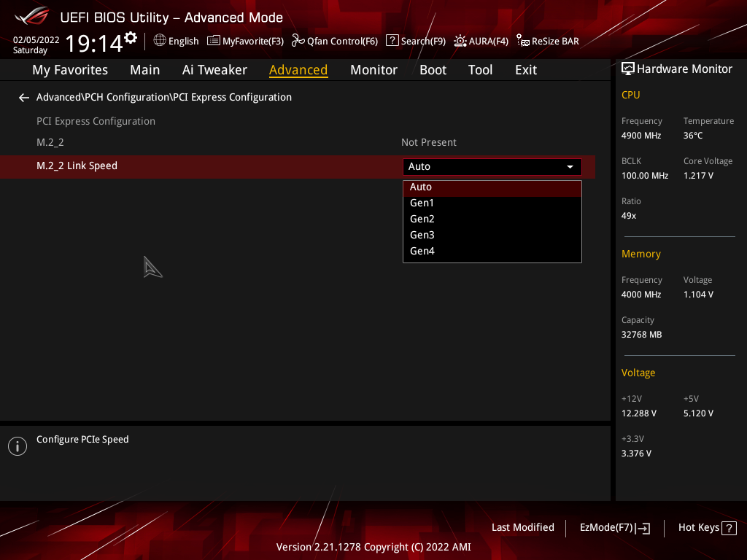Click the ROG logo at top left
Screen dimensions: 747x560
(32, 16)
